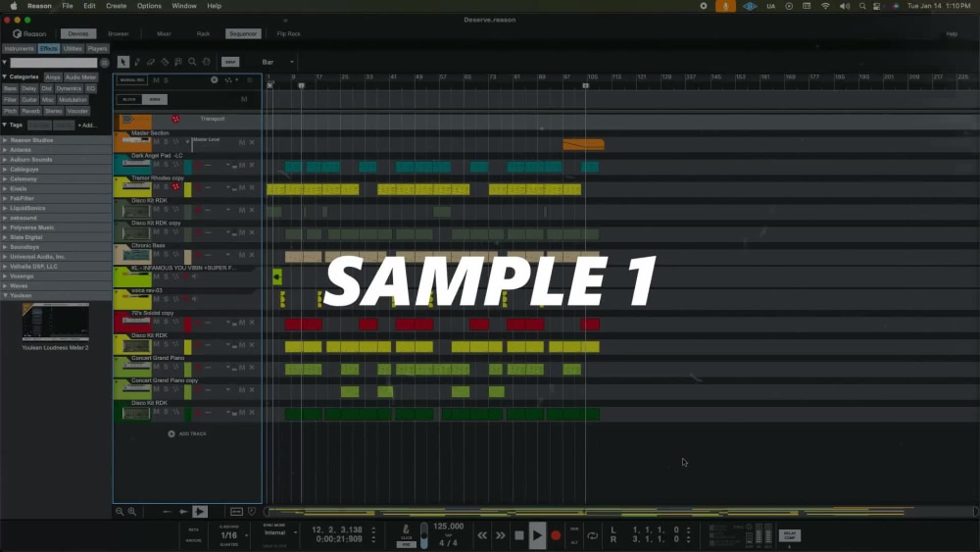Select the Pencil tool
The height and width of the screenshot is (552, 980).
137,62
